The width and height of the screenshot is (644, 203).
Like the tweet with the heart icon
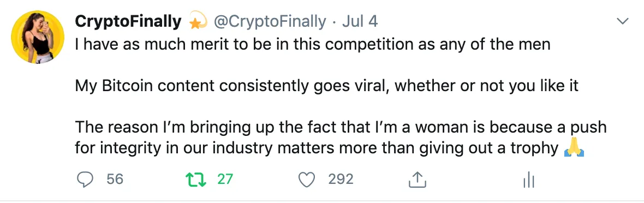tap(306, 180)
